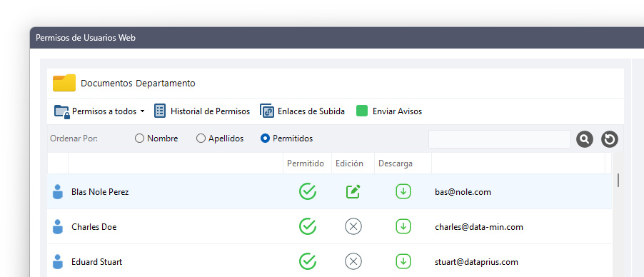The width and height of the screenshot is (644, 277).
Task: Click the vertical scrollbar thumb of user list
Action: point(618,181)
